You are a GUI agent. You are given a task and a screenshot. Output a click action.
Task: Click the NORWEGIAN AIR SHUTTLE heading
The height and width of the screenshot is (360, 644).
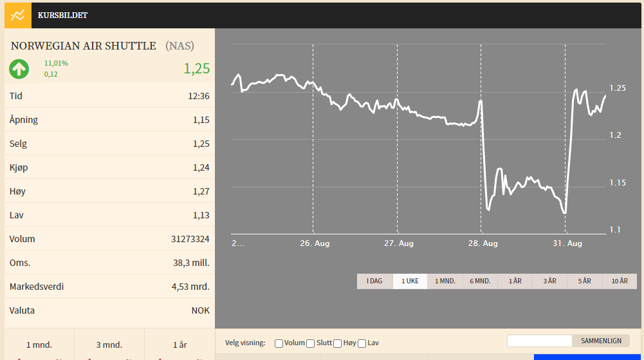click(x=84, y=46)
